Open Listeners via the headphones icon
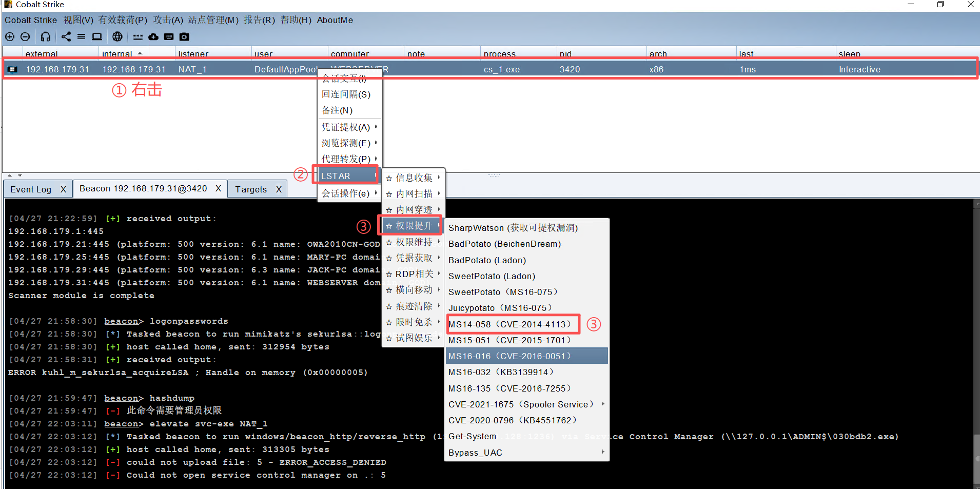Viewport: 980px width, 489px height. click(x=46, y=37)
